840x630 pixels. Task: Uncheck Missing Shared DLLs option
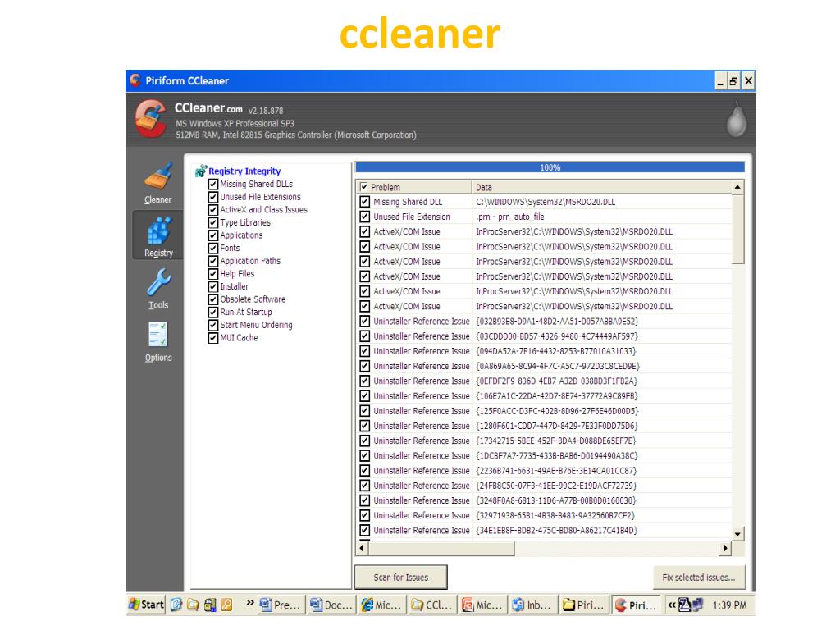click(213, 185)
